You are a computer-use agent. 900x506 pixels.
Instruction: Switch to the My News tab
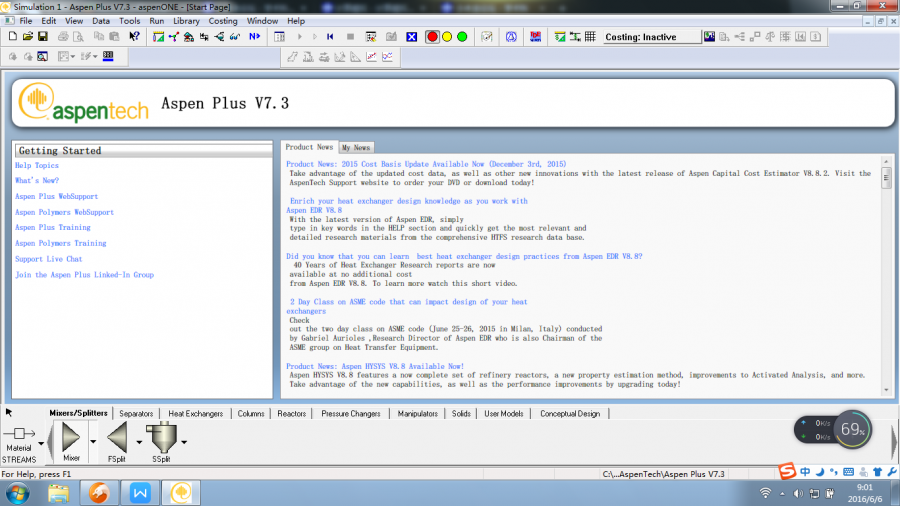coord(356,147)
